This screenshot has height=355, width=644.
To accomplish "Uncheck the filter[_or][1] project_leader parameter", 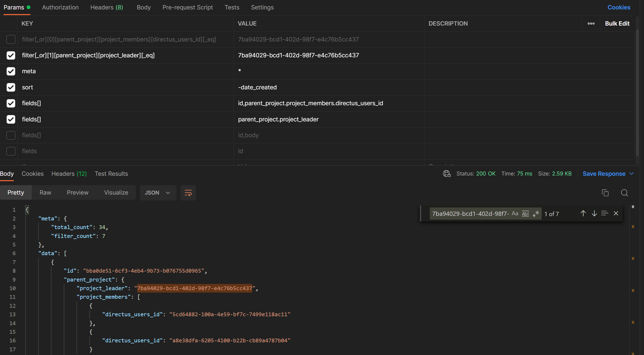I will pos(11,55).
